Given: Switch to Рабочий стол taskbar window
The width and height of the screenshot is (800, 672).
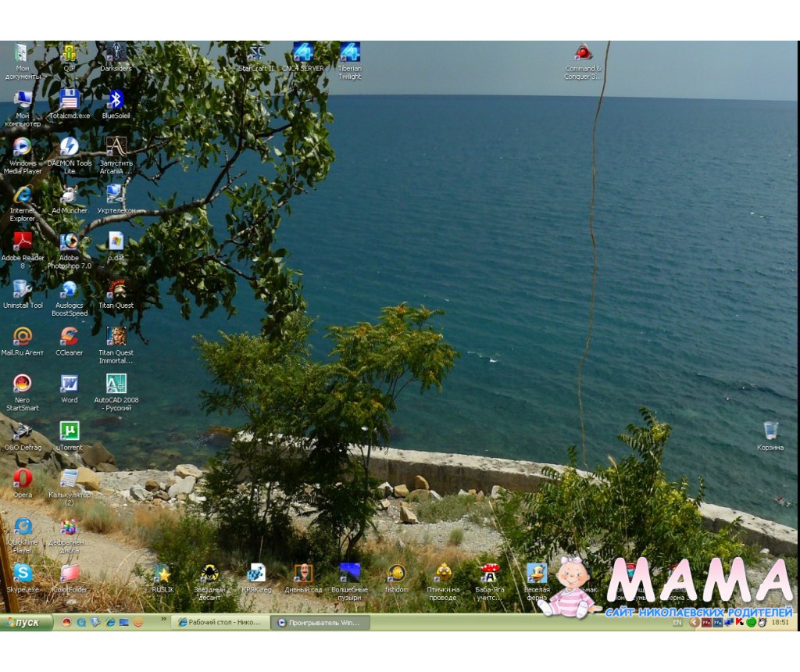Looking at the screenshot, I should [x=220, y=623].
